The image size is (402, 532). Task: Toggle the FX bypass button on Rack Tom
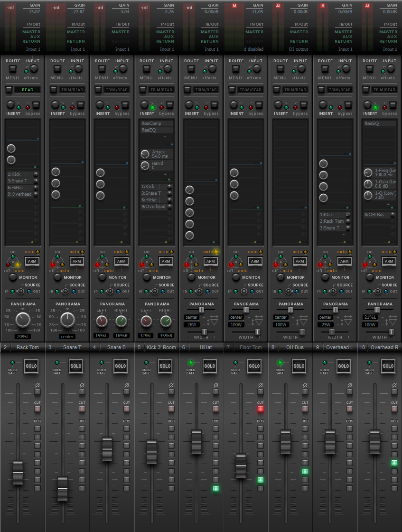(x=36, y=105)
